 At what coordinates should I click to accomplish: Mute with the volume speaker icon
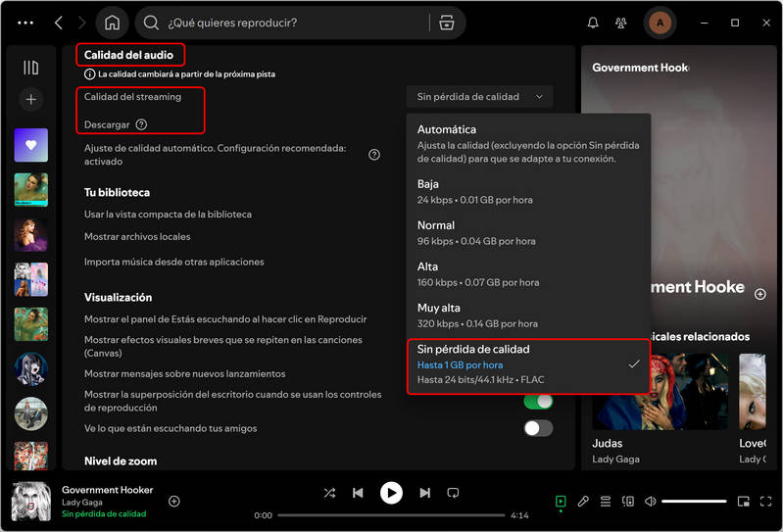(650, 501)
